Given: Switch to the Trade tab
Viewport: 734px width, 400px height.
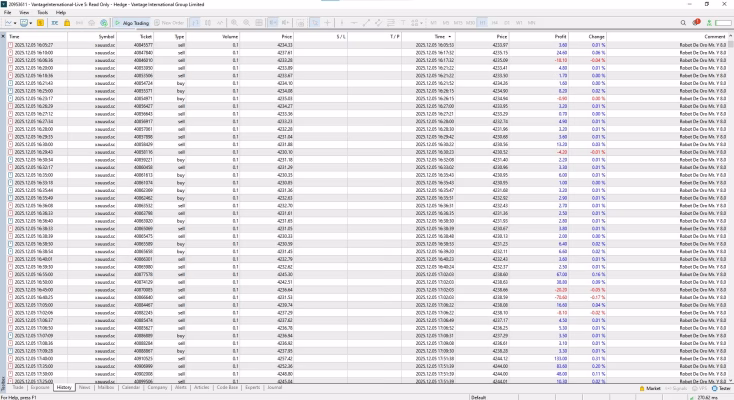Looking at the screenshot, I should click(18, 387).
